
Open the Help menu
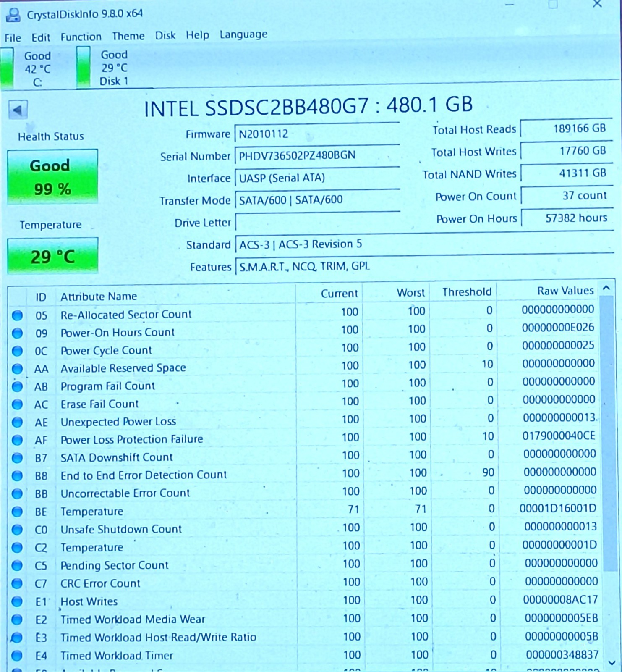[197, 35]
